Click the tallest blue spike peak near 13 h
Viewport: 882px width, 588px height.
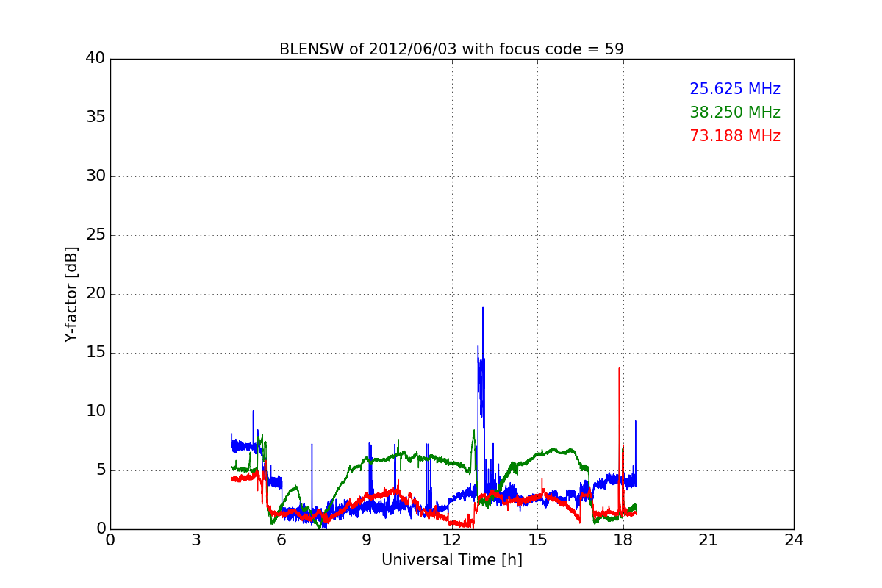click(x=483, y=308)
